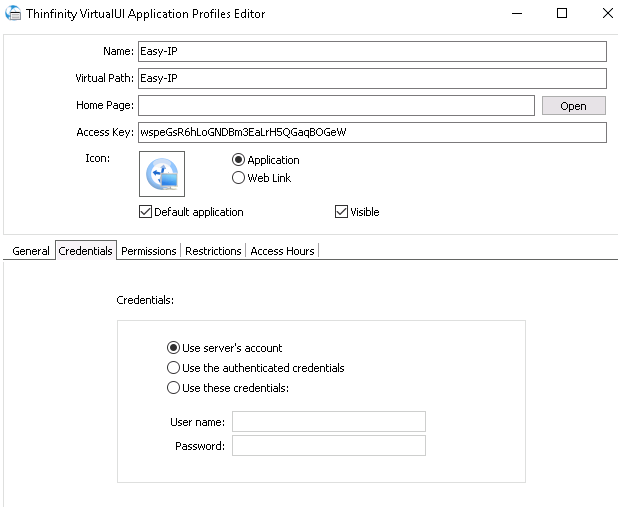Click the Thinfinity VirtualUI title bar icon

click(13, 13)
